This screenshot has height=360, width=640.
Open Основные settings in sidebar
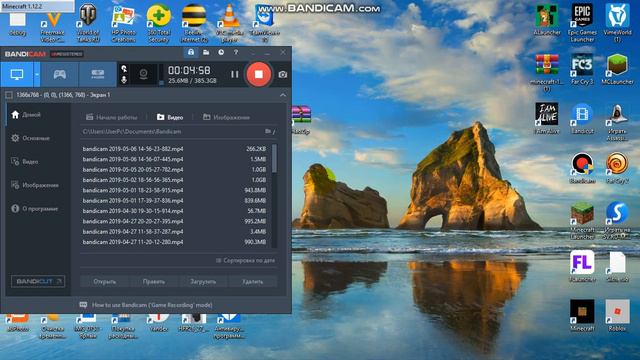pos(31,138)
